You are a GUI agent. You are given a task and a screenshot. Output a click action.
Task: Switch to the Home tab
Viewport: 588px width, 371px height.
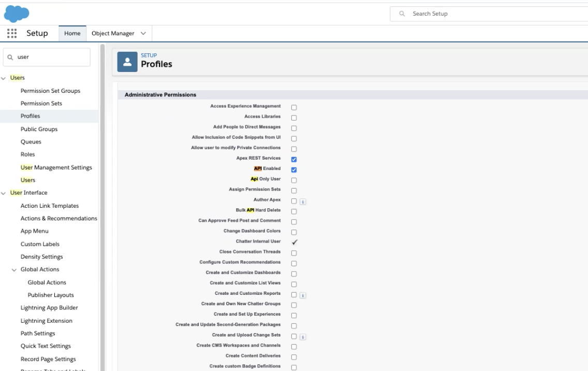(72, 33)
